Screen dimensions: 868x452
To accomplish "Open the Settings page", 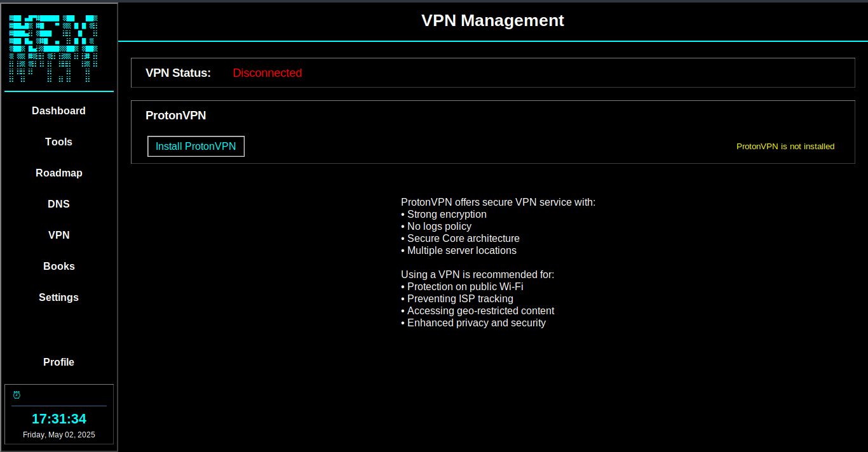I will (58, 297).
